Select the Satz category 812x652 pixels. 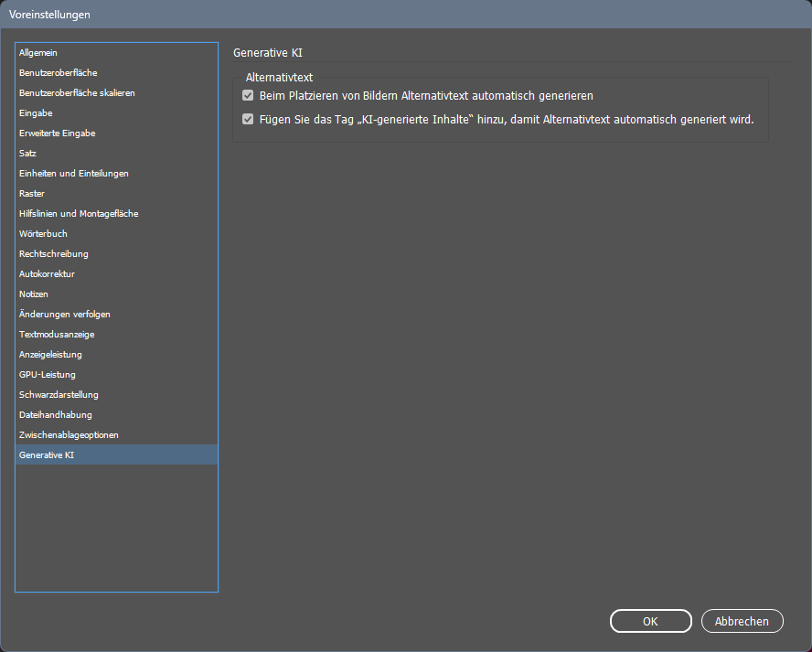(x=27, y=154)
